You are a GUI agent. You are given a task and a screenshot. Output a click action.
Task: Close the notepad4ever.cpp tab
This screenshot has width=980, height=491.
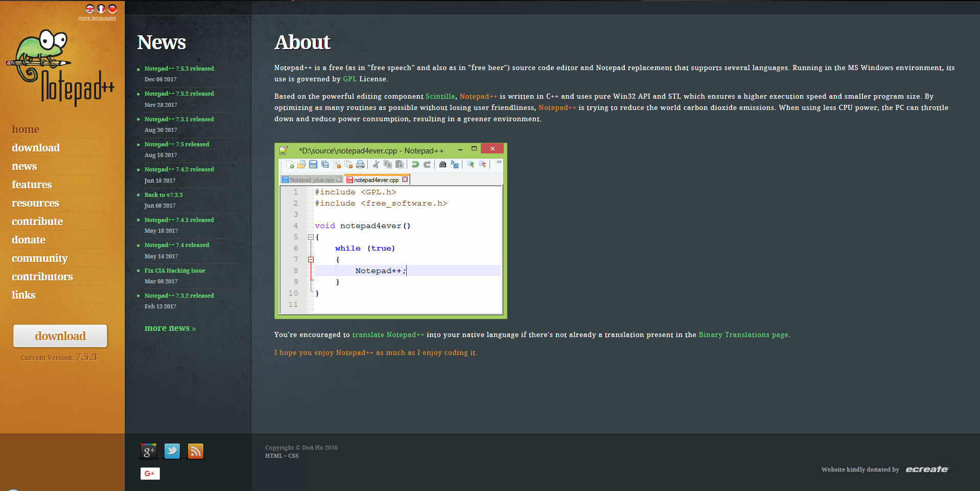click(405, 180)
